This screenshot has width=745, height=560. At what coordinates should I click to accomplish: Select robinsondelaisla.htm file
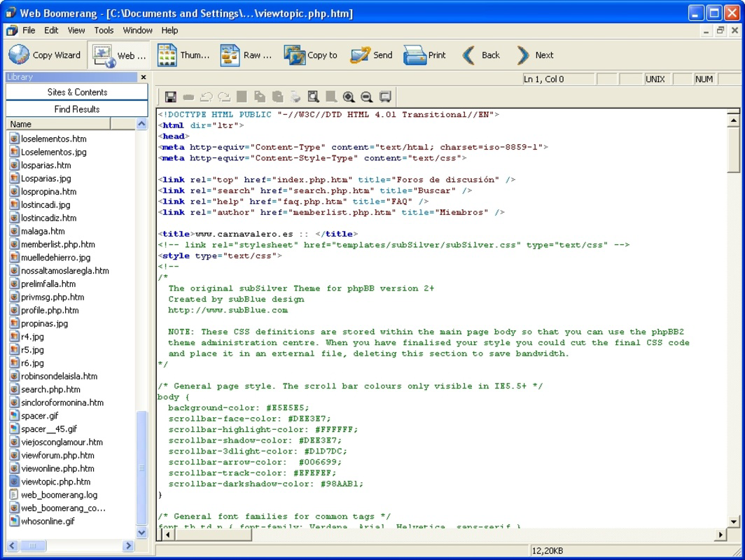[x=54, y=376]
